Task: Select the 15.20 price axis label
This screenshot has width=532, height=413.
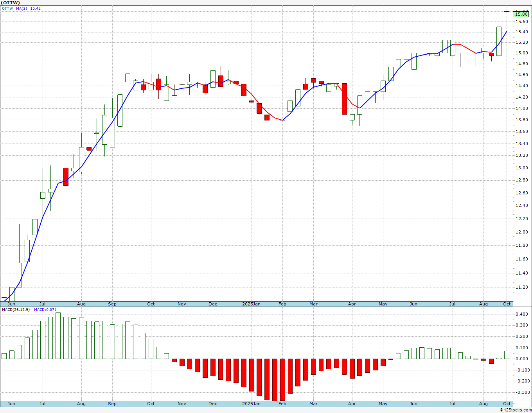Action: [521, 42]
